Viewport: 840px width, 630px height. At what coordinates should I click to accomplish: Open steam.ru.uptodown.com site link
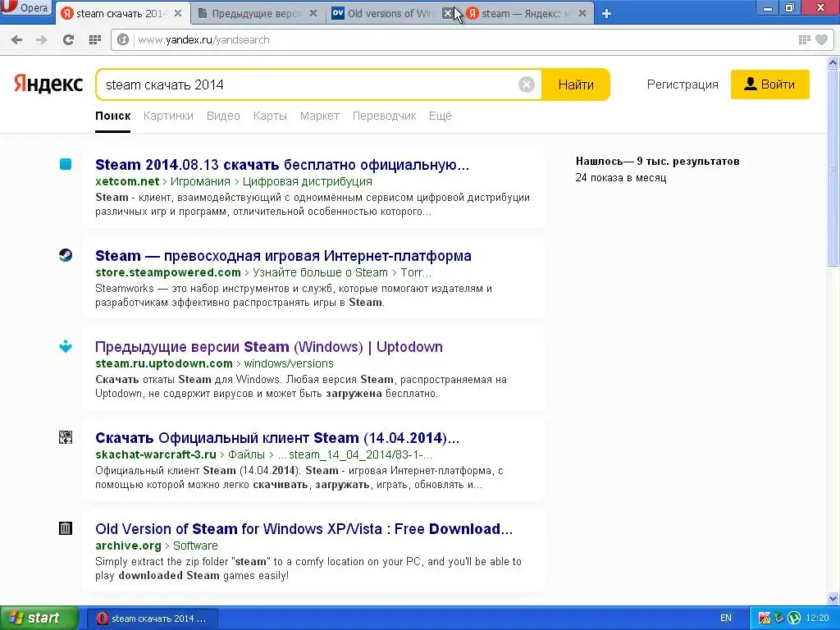pos(164,363)
